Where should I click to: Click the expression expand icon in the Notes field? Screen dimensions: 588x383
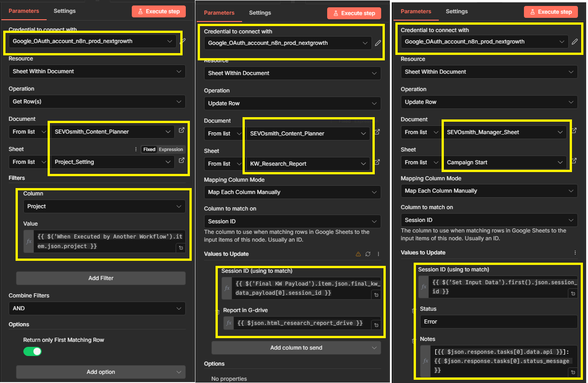(x=572, y=372)
